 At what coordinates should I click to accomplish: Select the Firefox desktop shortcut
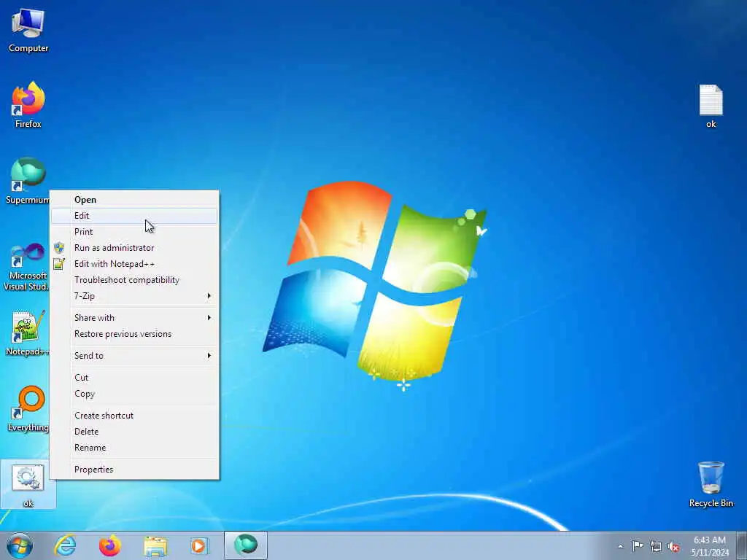(28, 105)
